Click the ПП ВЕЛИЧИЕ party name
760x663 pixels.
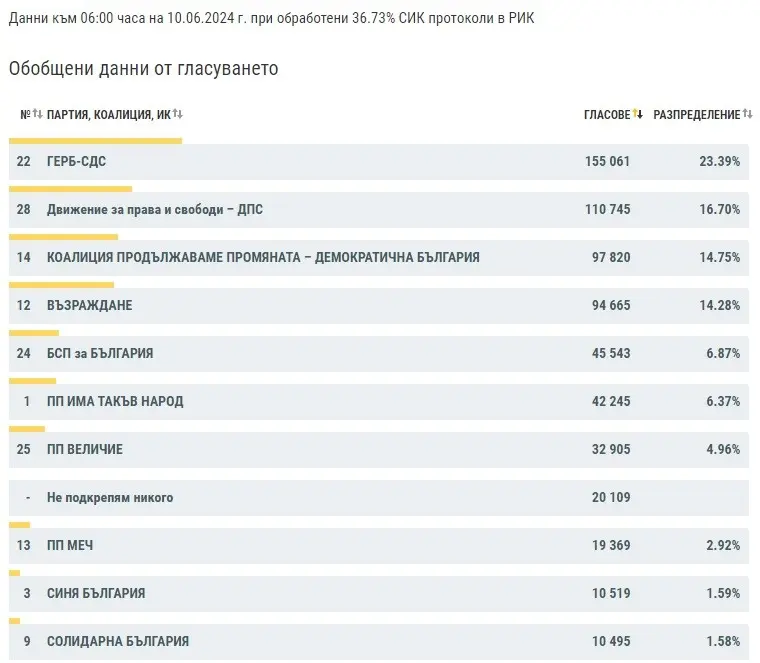click(85, 450)
